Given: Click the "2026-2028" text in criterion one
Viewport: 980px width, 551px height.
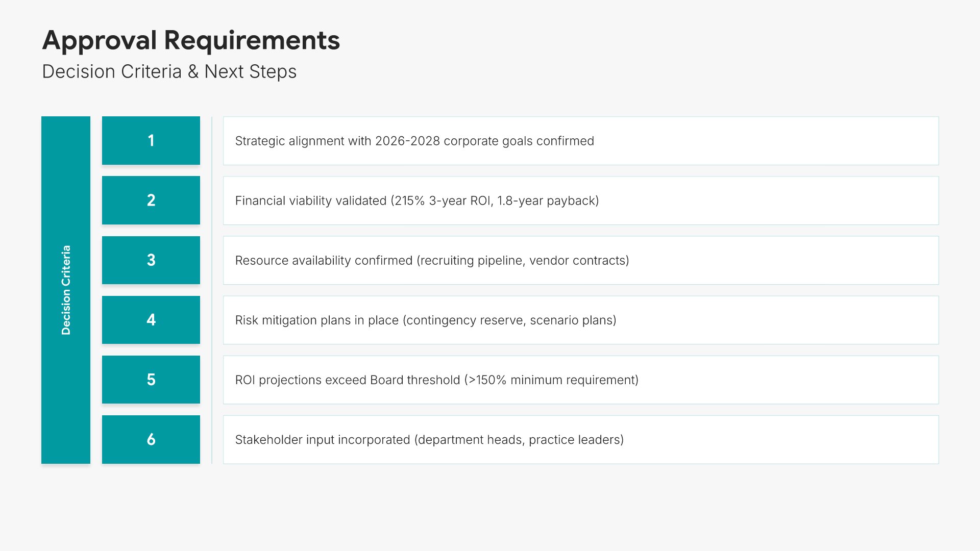Looking at the screenshot, I should click(x=407, y=141).
